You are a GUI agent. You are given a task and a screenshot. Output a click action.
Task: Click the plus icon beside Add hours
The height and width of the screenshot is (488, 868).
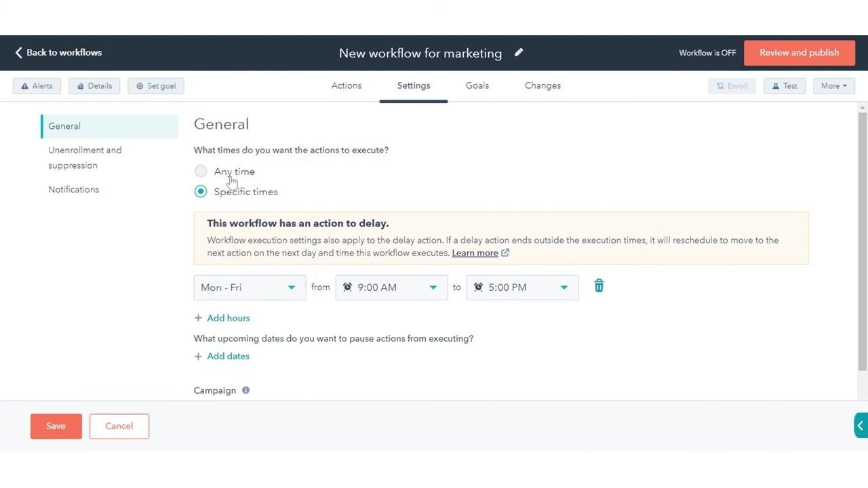click(198, 318)
